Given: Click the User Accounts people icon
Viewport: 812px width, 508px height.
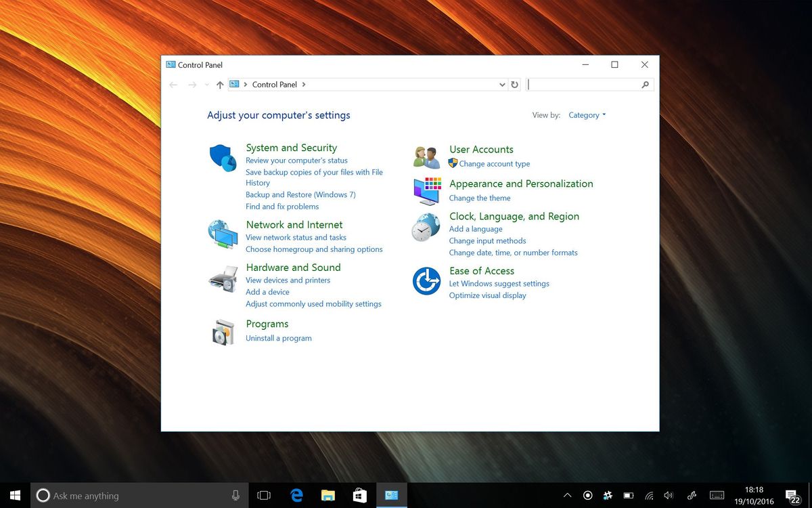Looking at the screenshot, I should (x=426, y=156).
